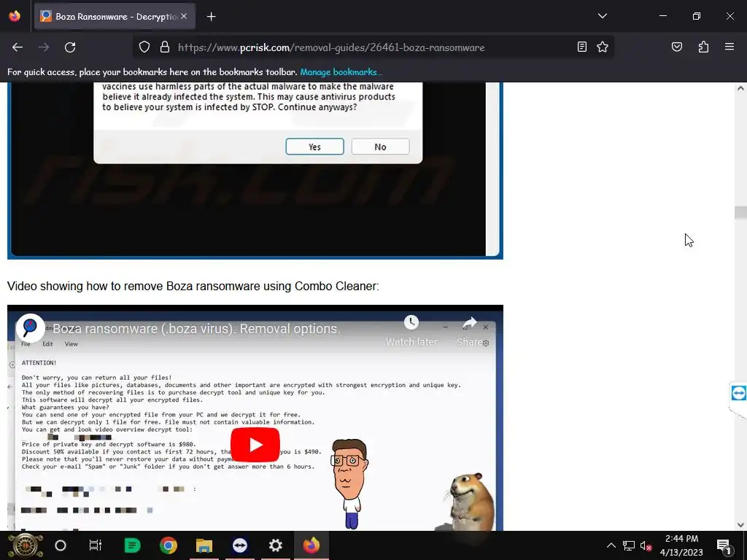Screen dimensions: 747x560
Task: Click the page scrollbar thumb
Action: click(x=740, y=212)
